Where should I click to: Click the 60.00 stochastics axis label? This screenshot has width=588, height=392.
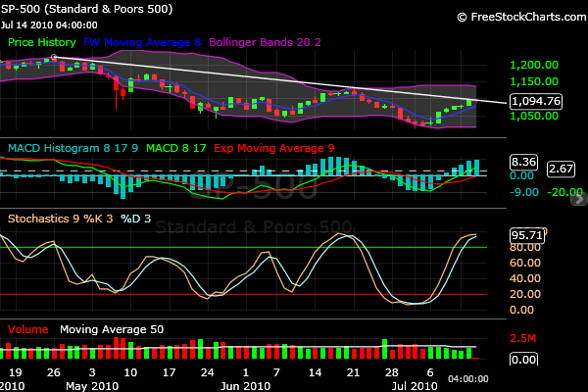coord(525,263)
